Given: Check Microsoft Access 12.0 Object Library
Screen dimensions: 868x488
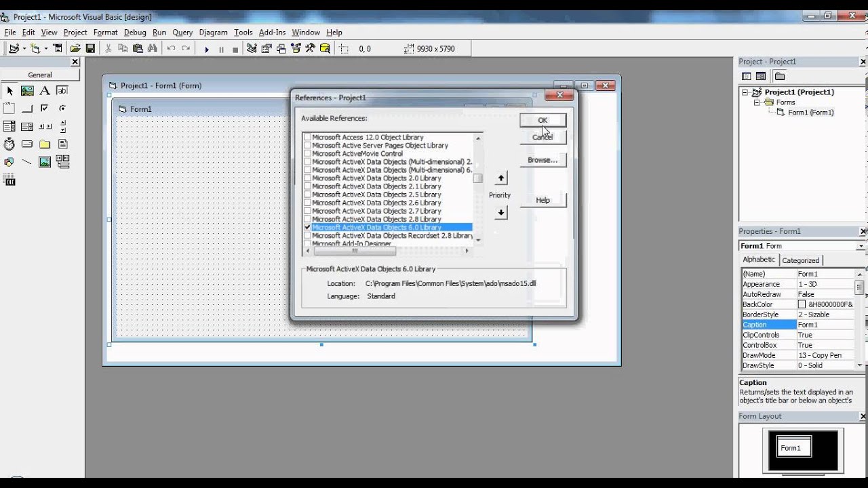Looking at the screenshot, I should (308, 137).
